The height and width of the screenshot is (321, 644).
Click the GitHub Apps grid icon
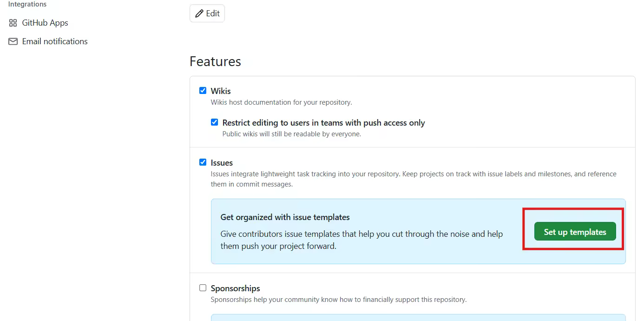13,22
